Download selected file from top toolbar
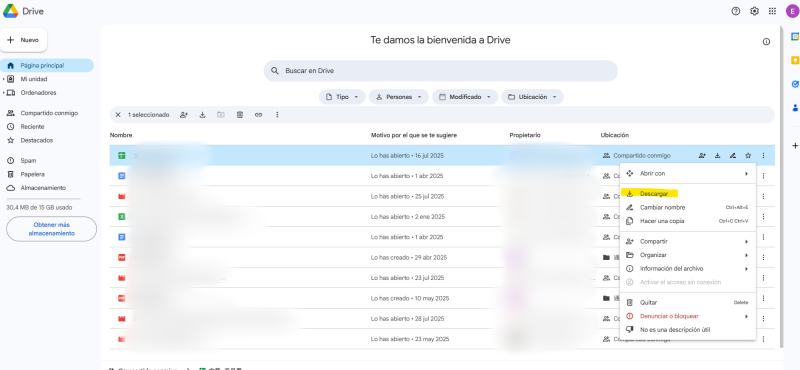 202,115
